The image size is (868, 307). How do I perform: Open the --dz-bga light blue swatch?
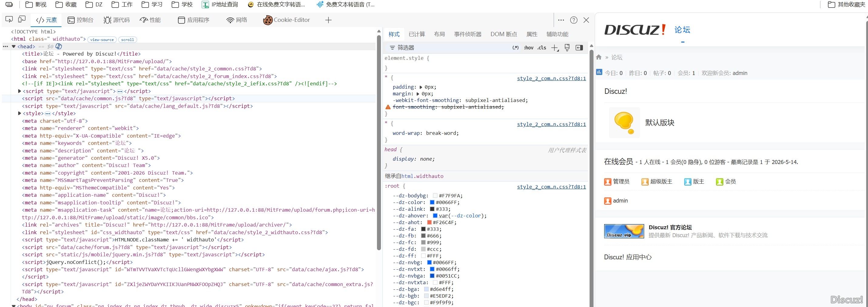pyautogui.click(x=426, y=289)
